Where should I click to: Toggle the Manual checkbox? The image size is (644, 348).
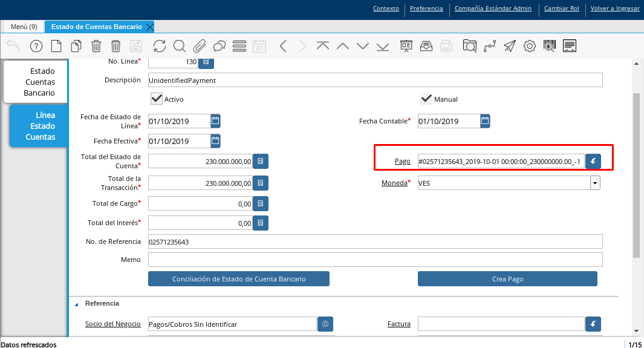(426, 99)
